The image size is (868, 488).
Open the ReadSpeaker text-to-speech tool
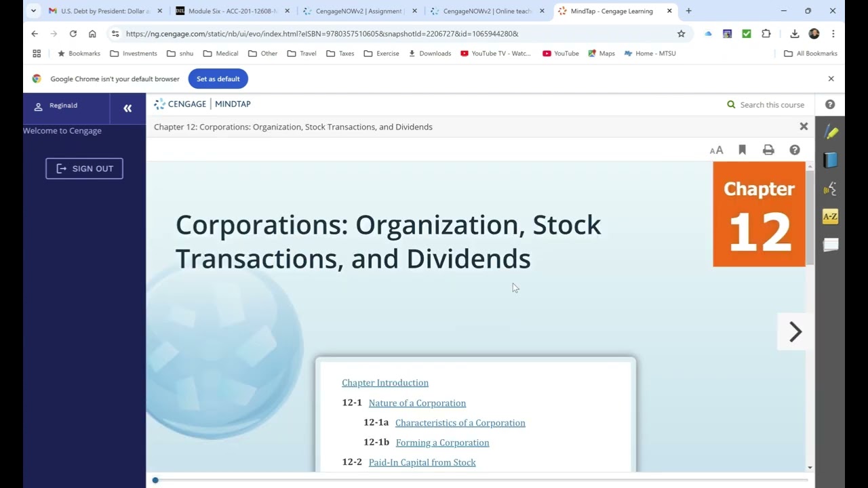click(831, 189)
